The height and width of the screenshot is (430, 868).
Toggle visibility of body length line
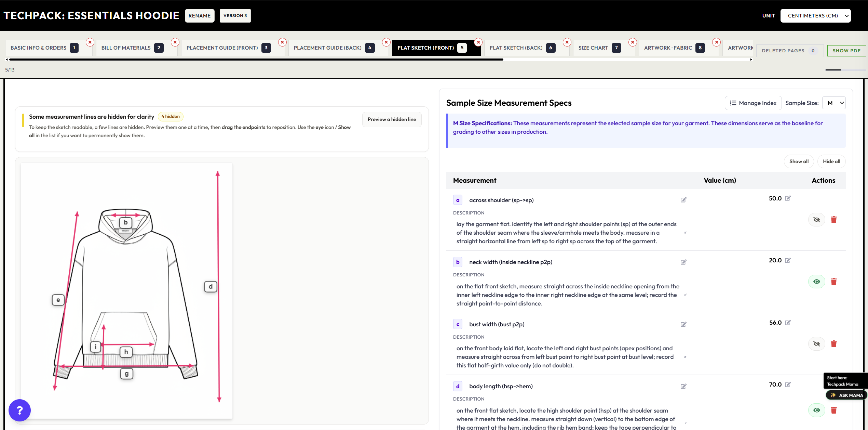[x=816, y=410]
